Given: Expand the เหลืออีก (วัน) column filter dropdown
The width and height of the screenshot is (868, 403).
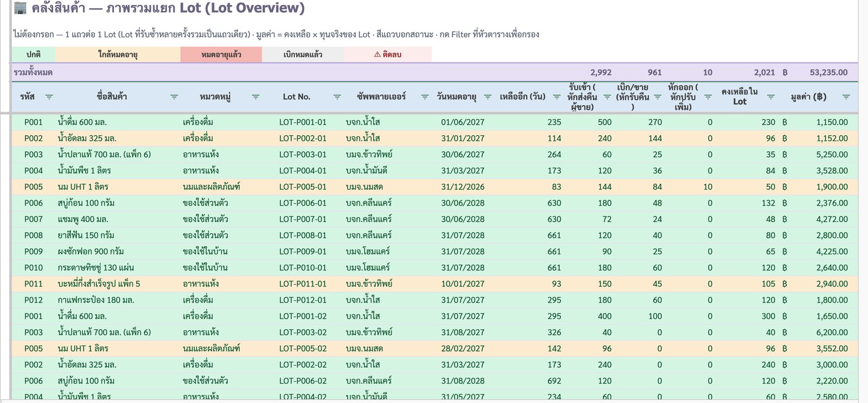Looking at the screenshot, I should pos(557,97).
